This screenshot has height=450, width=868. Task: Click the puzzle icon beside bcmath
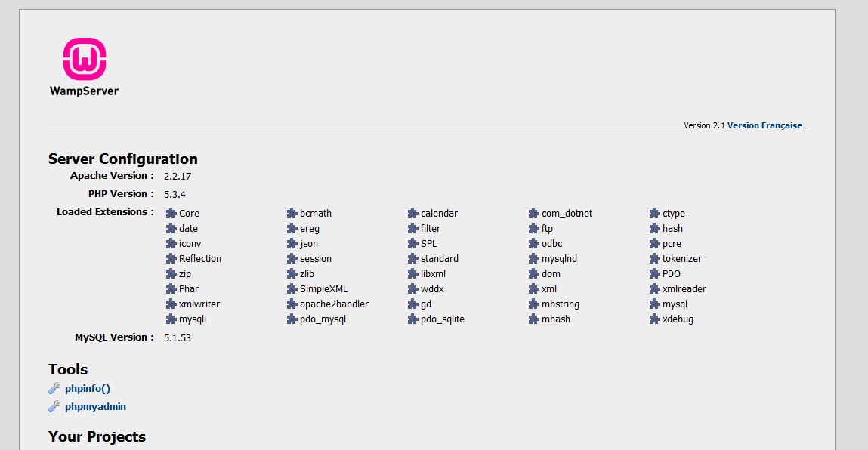[x=292, y=213]
